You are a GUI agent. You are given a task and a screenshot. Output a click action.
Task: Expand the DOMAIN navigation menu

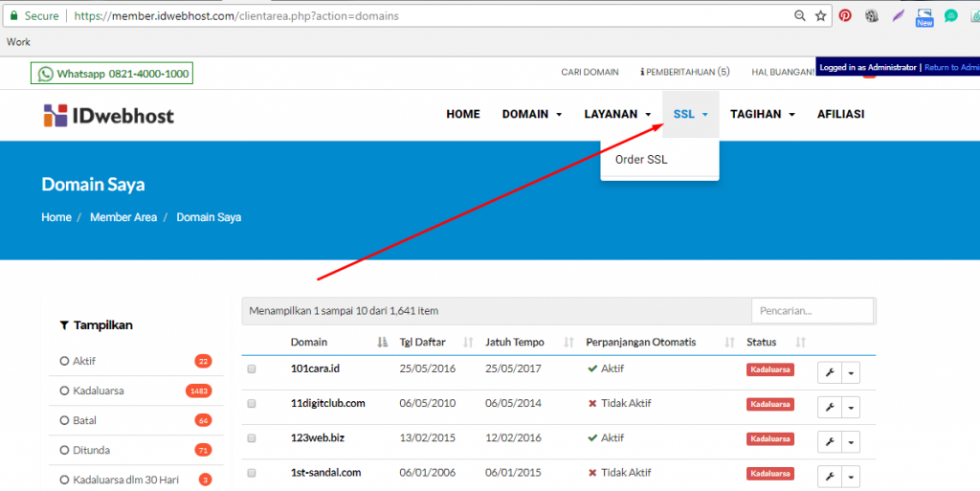(532, 114)
